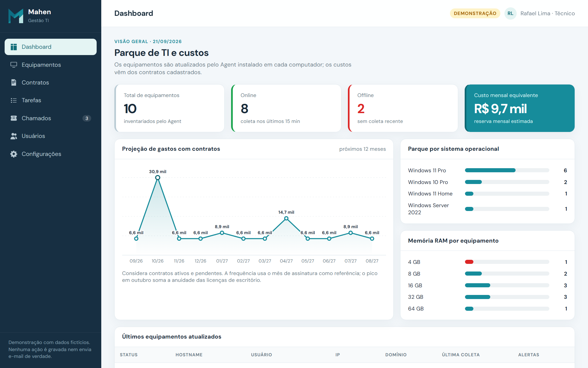Click the VISÃO GERAL · 21/09/2026 label
Screen dimensions: 588x368
[x=148, y=41]
